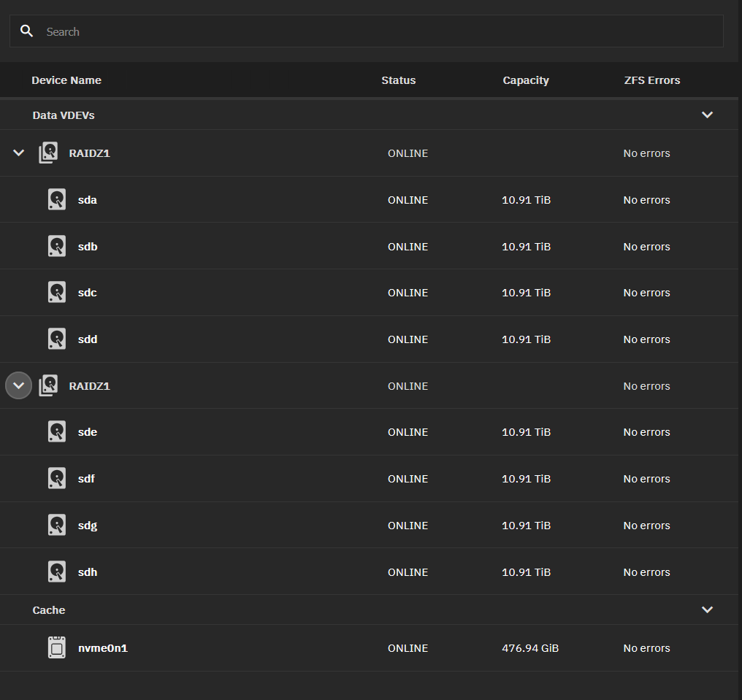
Task: Select the sdd disk name
Action: point(88,339)
